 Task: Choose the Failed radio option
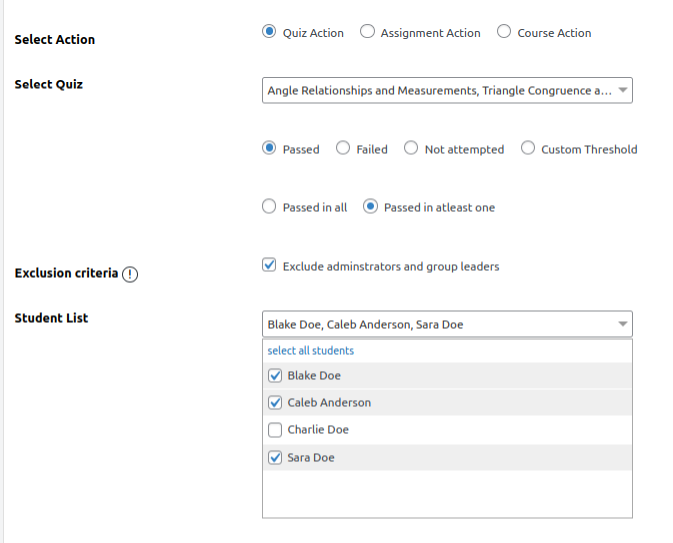[x=343, y=148]
